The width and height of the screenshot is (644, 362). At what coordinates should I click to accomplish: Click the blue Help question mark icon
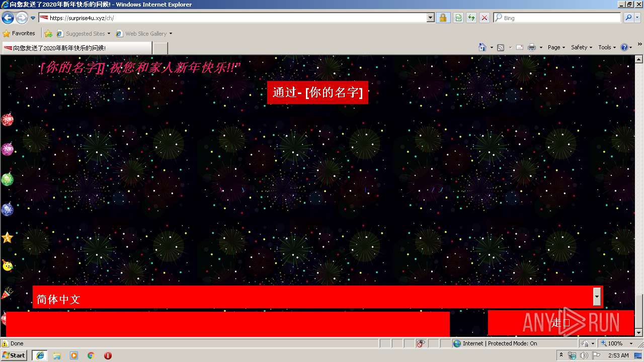coord(624,47)
